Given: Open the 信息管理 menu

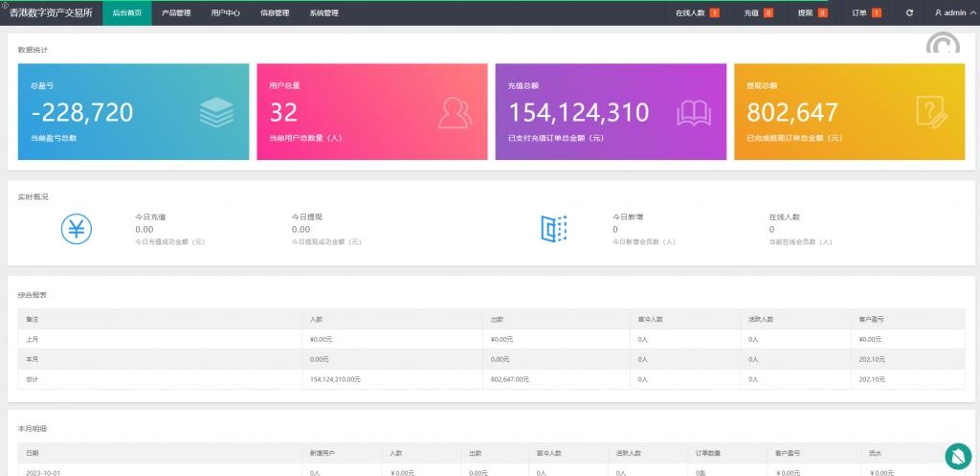Looking at the screenshot, I should point(275,13).
